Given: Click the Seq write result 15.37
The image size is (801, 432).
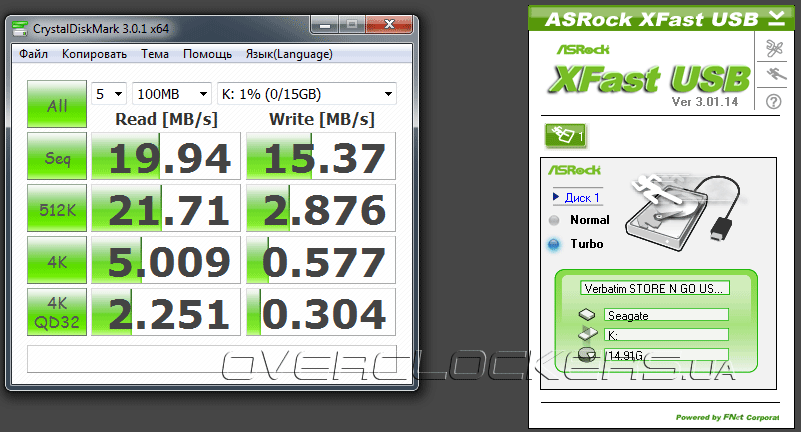Looking at the screenshot, I should pos(321,156).
